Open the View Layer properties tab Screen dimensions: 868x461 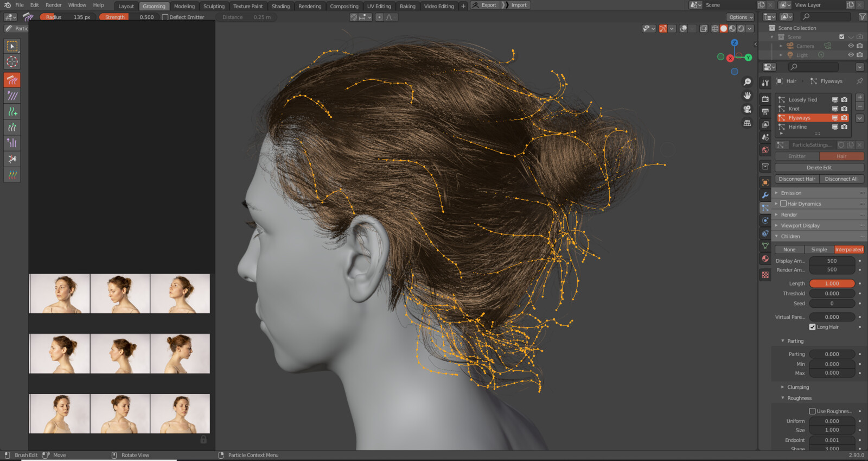tap(765, 124)
